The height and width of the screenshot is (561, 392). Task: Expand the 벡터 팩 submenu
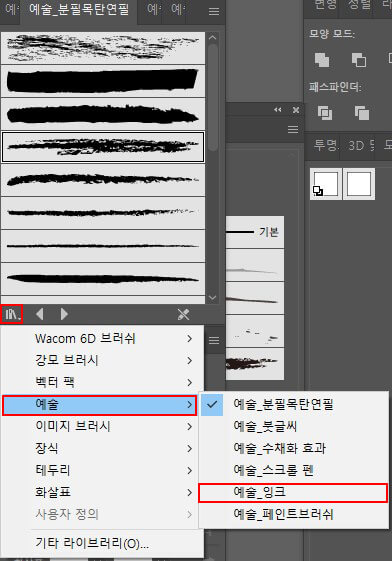[x=102, y=382]
